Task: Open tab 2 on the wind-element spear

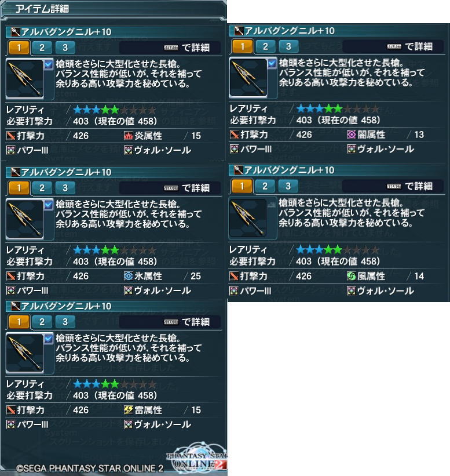Action: pos(265,186)
